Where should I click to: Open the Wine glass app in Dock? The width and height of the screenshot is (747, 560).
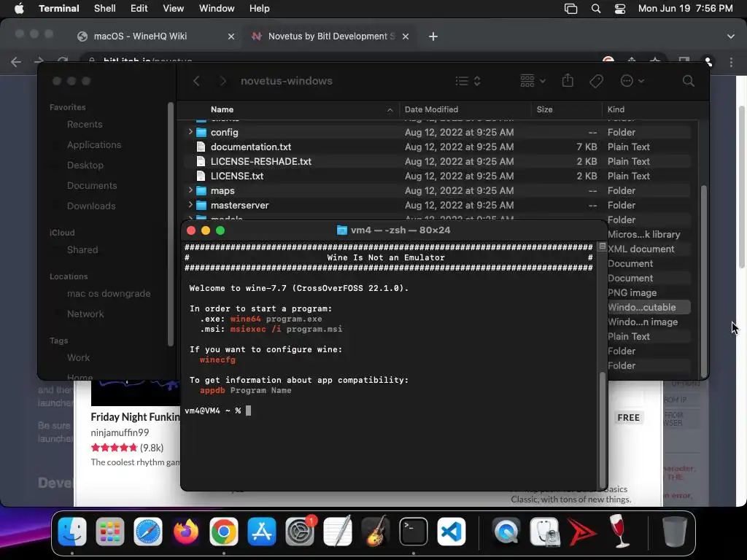click(x=620, y=532)
